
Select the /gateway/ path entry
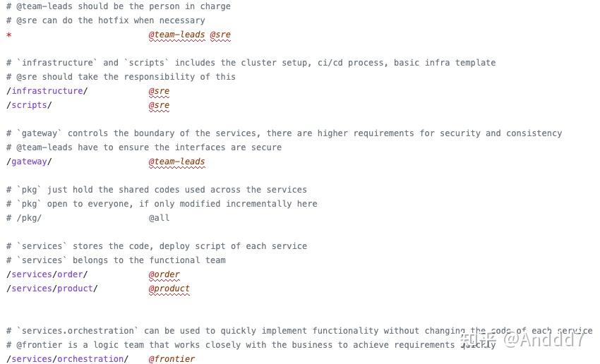[x=29, y=162]
